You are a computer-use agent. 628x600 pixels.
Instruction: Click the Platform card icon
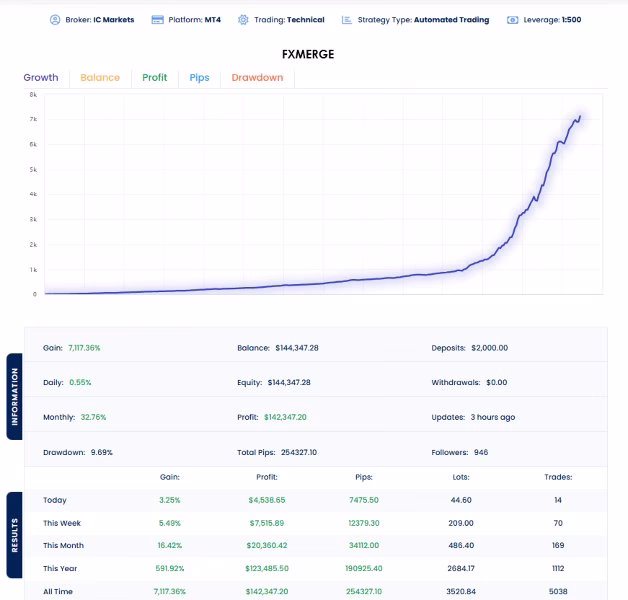coord(157,20)
